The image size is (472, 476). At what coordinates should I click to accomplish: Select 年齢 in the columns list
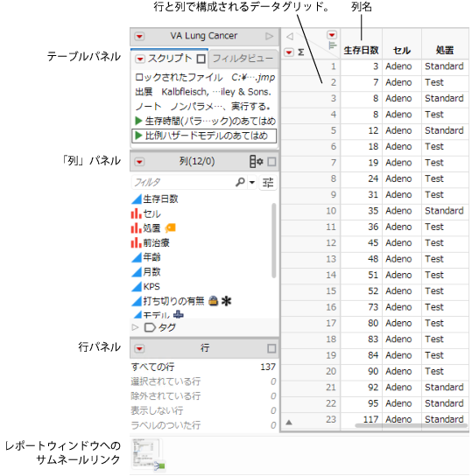(x=151, y=257)
